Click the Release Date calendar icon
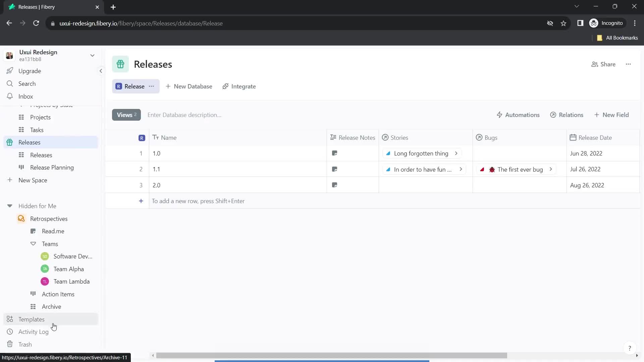Image resolution: width=644 pixels, height=362 pixels. 573,137
